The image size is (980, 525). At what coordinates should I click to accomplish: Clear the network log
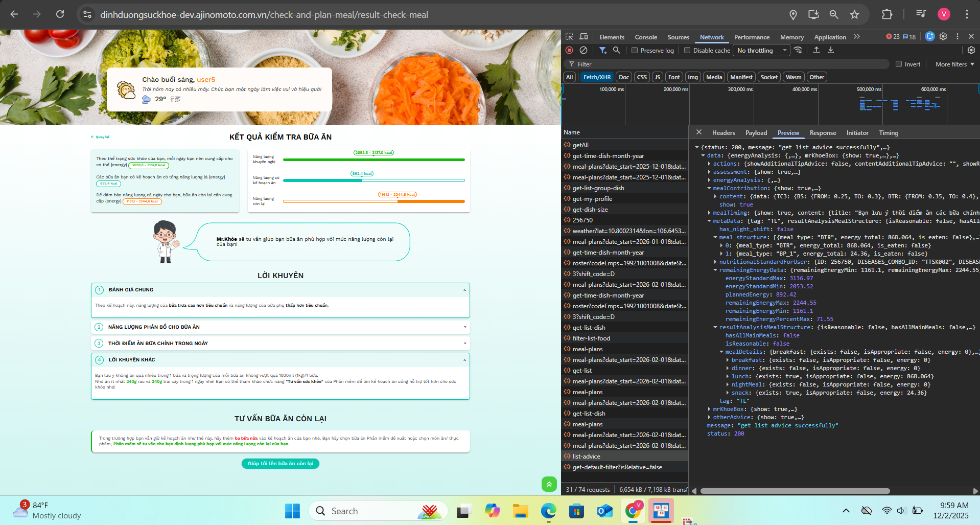584,50
